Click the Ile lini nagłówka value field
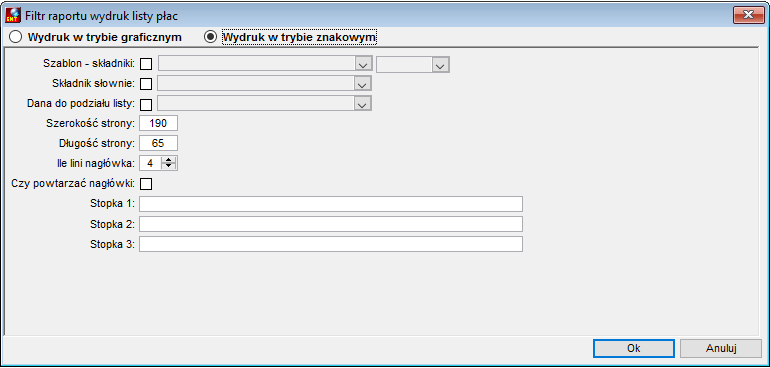This screenshot has width=770, height=368. (x=150, y=163)
